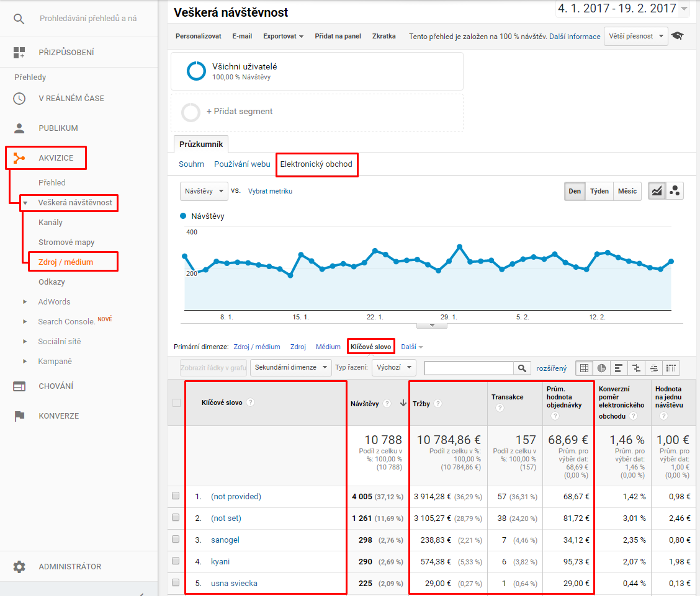700x596 pixels.
Task: Click help icon next to Tržby column
Action: pyautogui.click(x=438, y=404)
